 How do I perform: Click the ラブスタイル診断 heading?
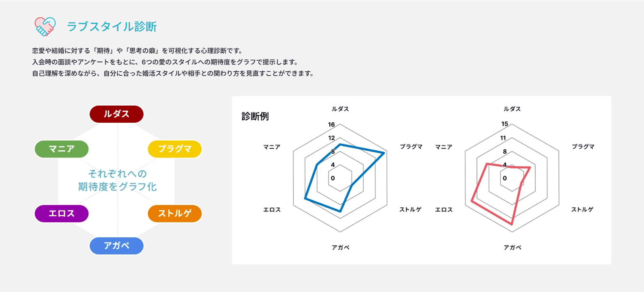point(112,27)
